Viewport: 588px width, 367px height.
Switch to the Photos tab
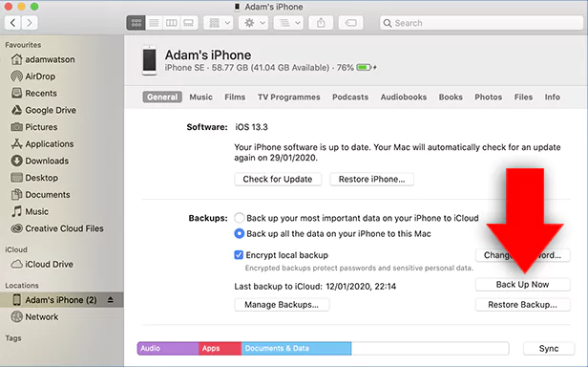coord(489,97)
